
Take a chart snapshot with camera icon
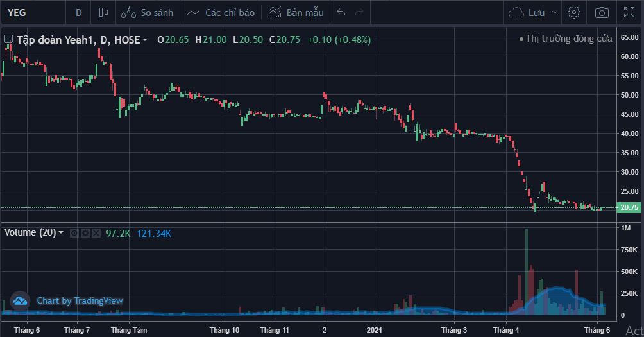click(x=602, y=12)
